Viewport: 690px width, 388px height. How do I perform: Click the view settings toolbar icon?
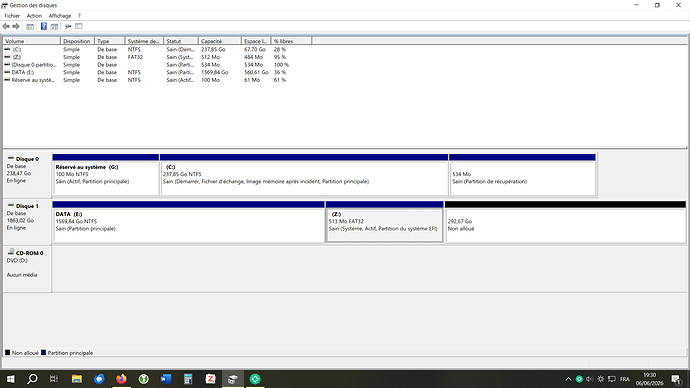(79, 26)
